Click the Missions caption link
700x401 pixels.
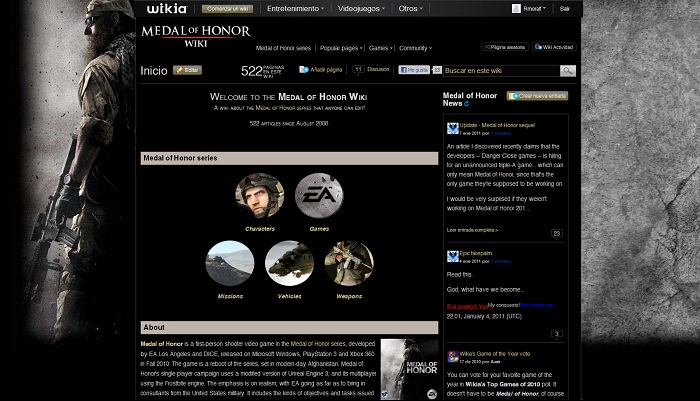coord(230,296)
